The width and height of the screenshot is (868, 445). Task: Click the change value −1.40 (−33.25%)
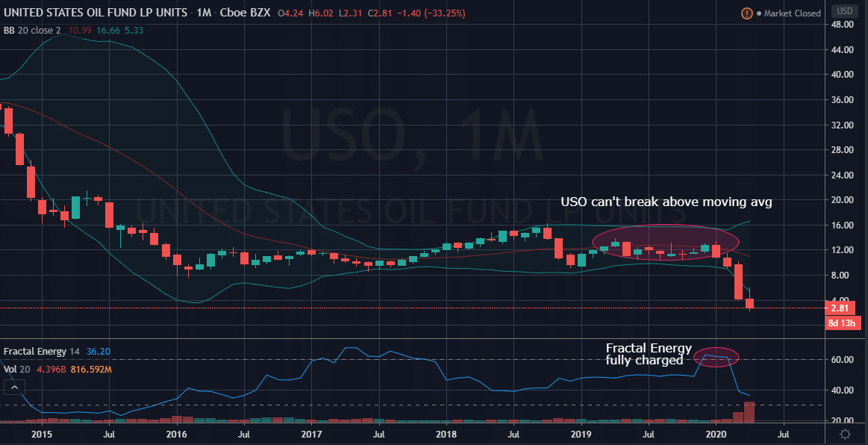431,13
